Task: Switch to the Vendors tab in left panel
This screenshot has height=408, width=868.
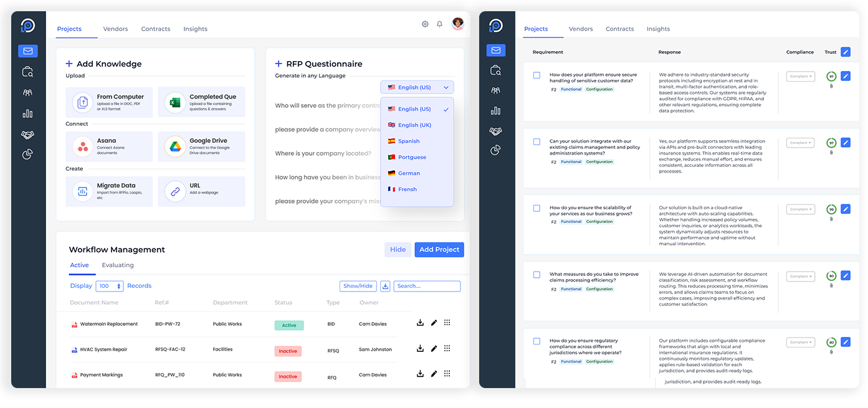Action: [x=115, y=29]
